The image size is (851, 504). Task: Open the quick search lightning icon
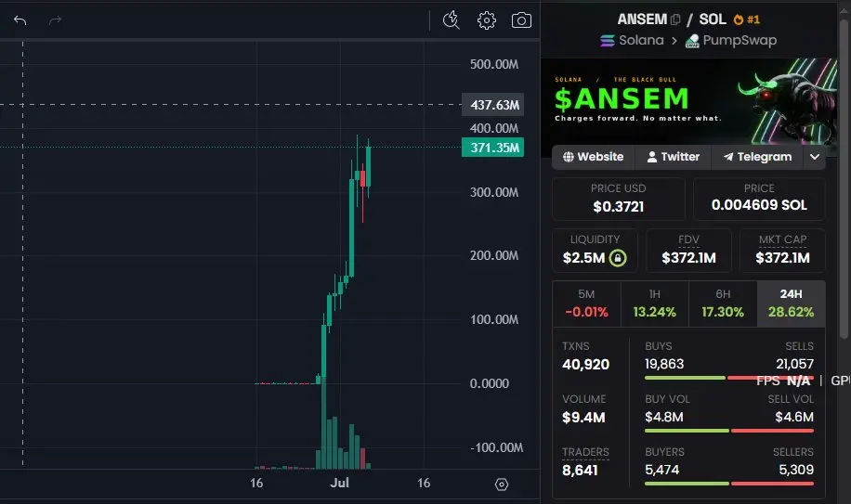pos(451,20)
